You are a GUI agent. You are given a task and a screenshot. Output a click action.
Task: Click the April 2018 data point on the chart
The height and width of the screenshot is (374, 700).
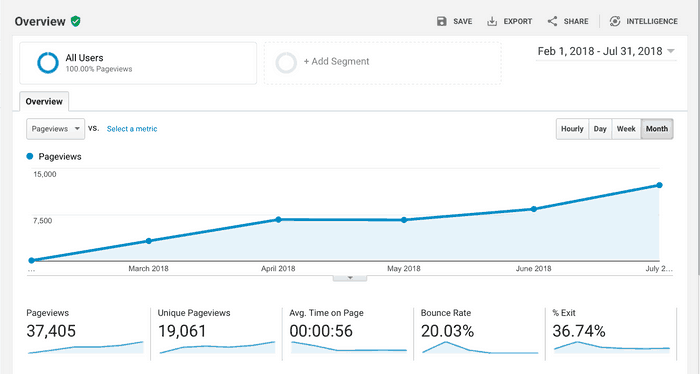click(x=278, y=220)
